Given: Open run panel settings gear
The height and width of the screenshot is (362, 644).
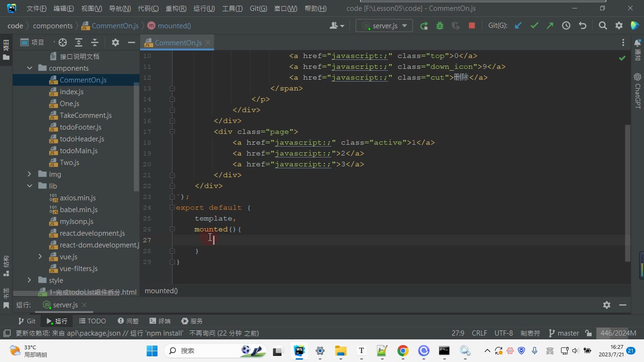Looking at the screenshot, I should coord(607,305).
